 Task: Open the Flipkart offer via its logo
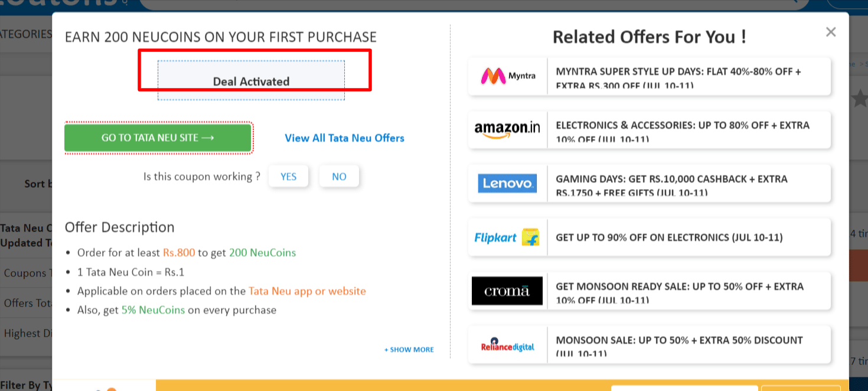point(507,237)
